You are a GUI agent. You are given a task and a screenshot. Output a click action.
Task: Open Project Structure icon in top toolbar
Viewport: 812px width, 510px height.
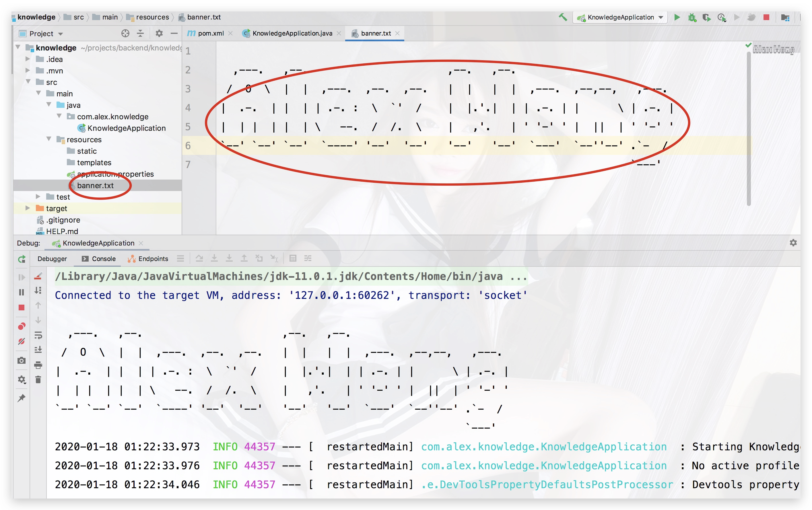point(785,17)
